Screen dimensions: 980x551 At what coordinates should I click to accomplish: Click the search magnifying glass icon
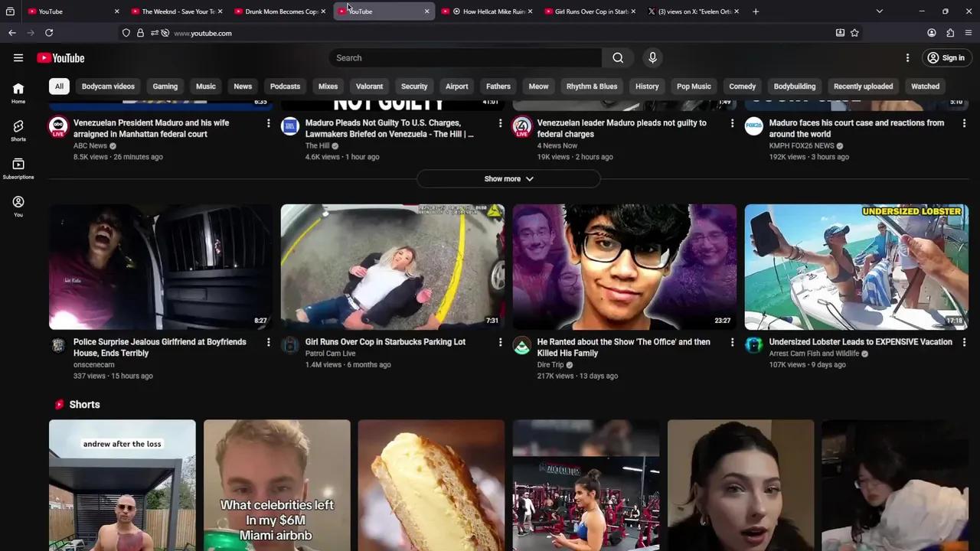point(617,57)
